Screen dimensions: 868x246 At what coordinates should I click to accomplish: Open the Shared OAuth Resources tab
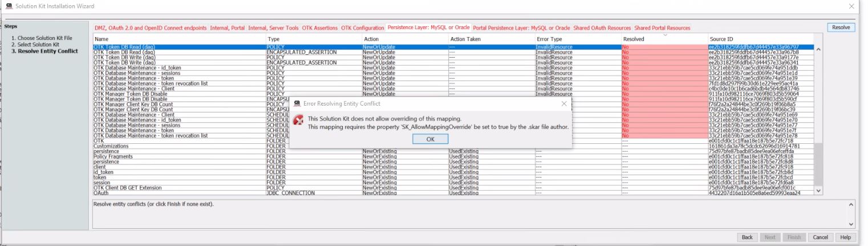point(602,28)
